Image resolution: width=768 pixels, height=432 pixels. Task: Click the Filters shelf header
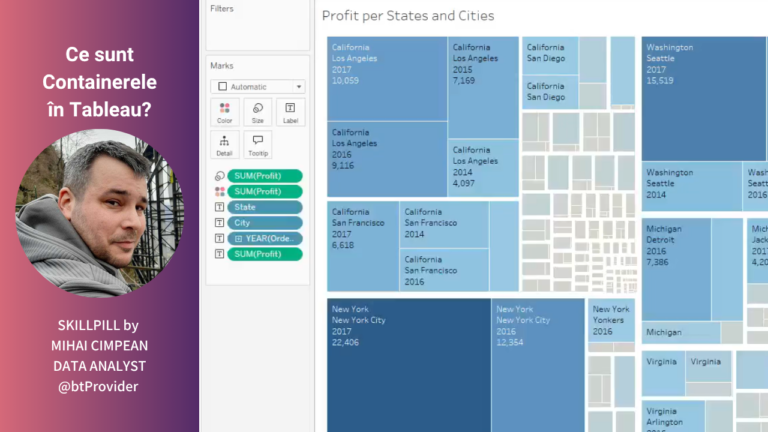222,8
